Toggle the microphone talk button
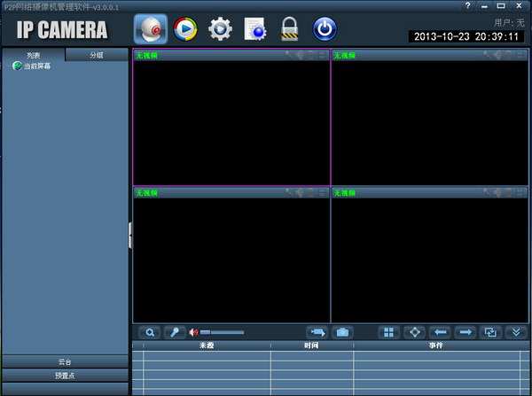Image resolution: width=532 pixels, height=396 pixels. pyautogui.click(x=175, y=332)
